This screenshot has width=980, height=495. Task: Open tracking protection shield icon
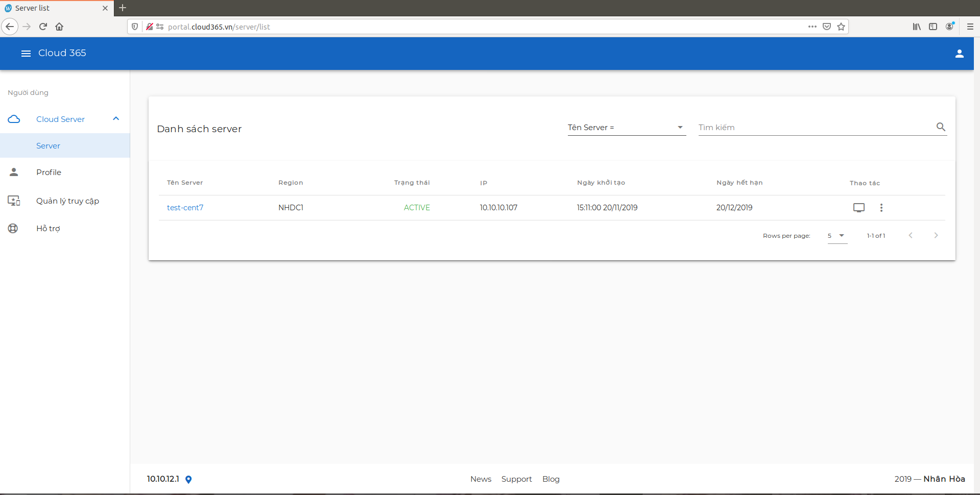135,27
